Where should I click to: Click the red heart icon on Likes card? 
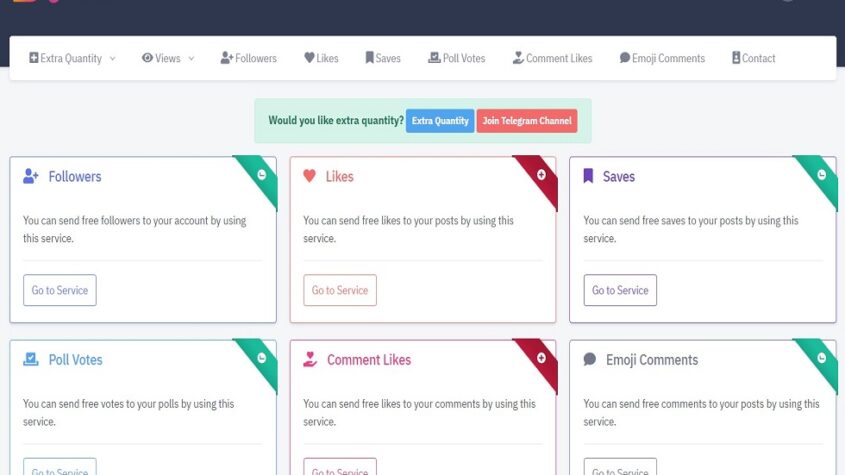(309, 176)
